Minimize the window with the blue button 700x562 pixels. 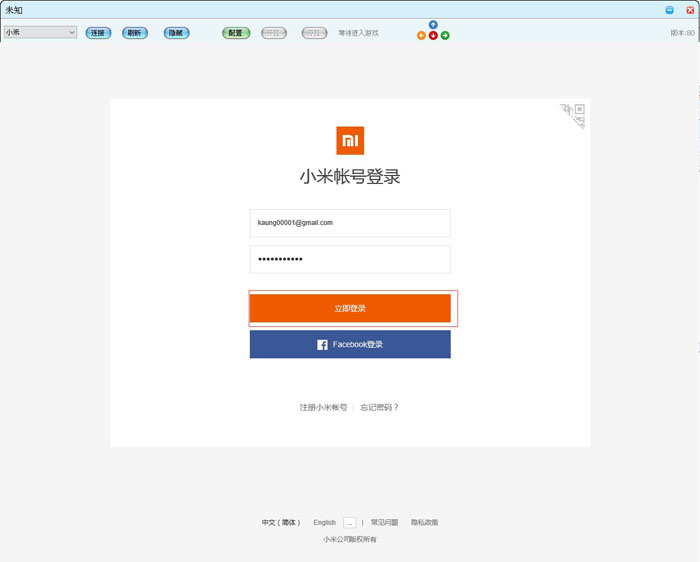(670, 9)
